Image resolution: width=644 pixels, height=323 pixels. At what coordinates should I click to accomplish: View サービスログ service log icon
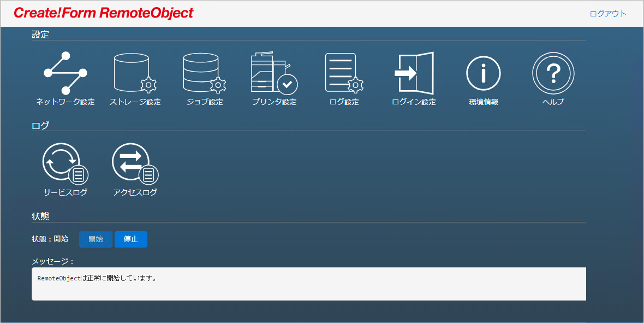click(x=65, y=164)
